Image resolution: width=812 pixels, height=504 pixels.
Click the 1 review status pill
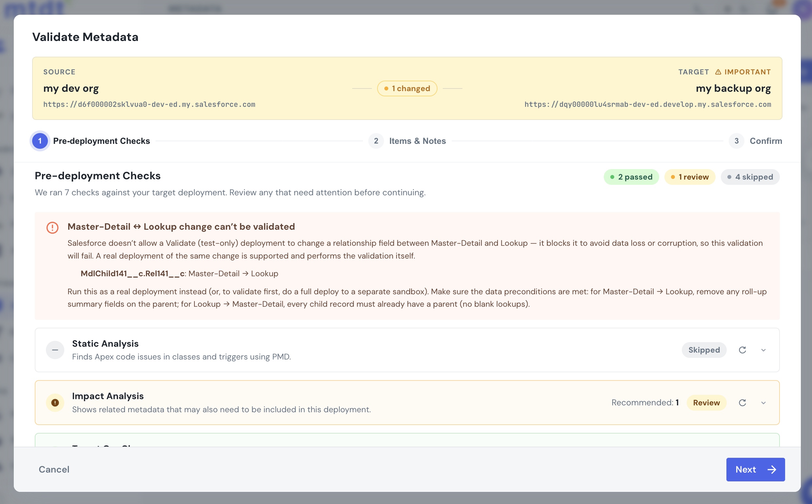690,177
